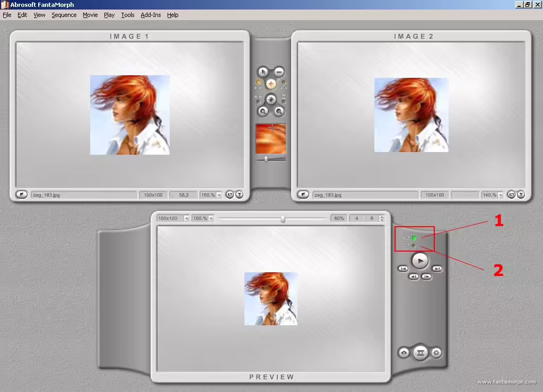Click Image 2 open file button
543x392 pixels.
(303, 194)
